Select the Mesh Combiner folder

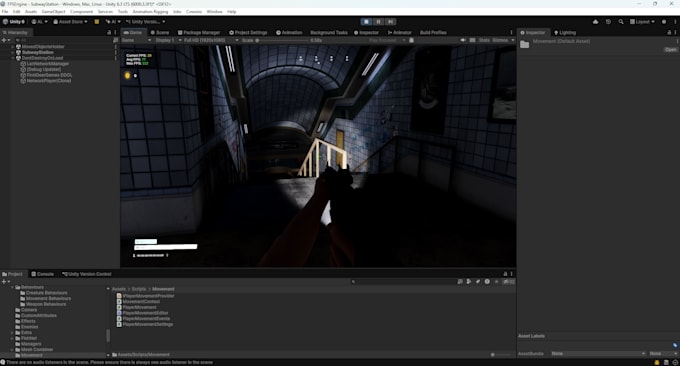point(34,350)
